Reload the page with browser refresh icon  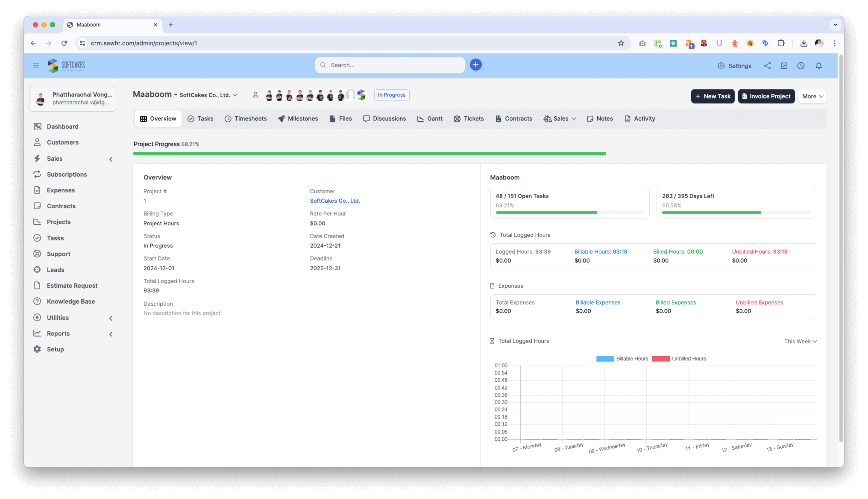[64, 43]
